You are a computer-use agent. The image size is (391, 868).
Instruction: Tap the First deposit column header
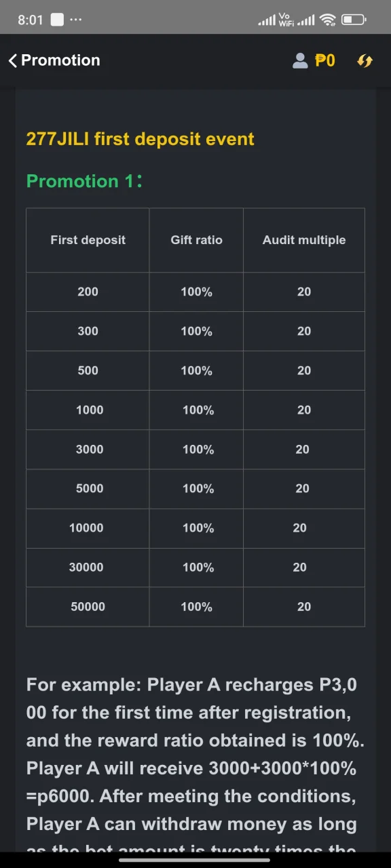point(88,240)
